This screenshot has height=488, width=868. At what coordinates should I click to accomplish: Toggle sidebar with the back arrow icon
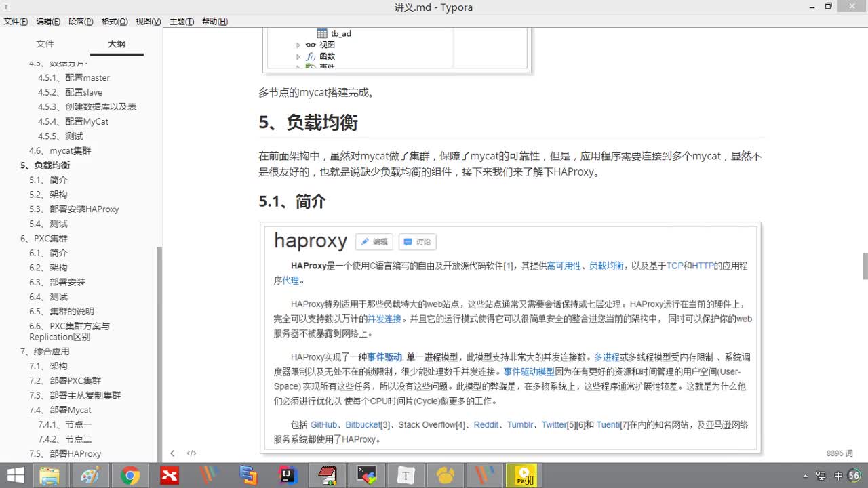click(x=172, y=453)
